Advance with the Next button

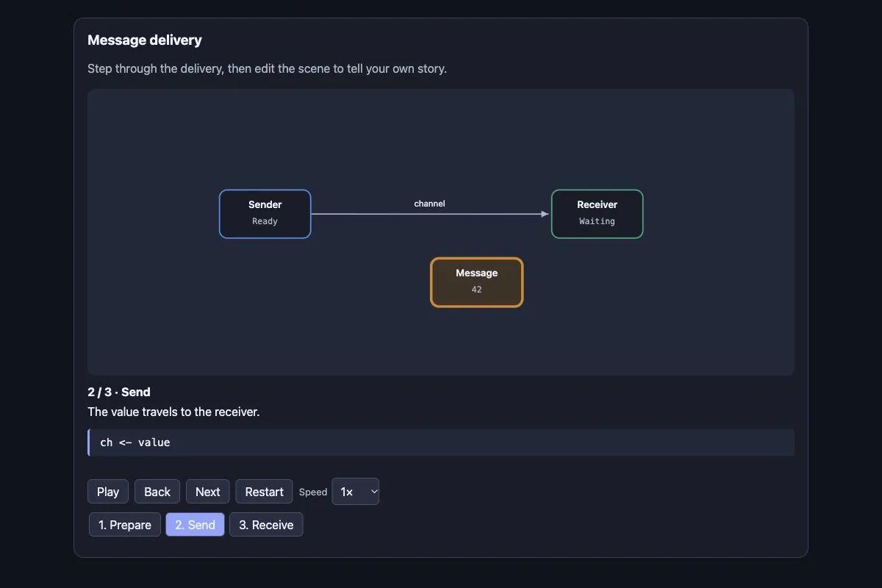(208, 492)
